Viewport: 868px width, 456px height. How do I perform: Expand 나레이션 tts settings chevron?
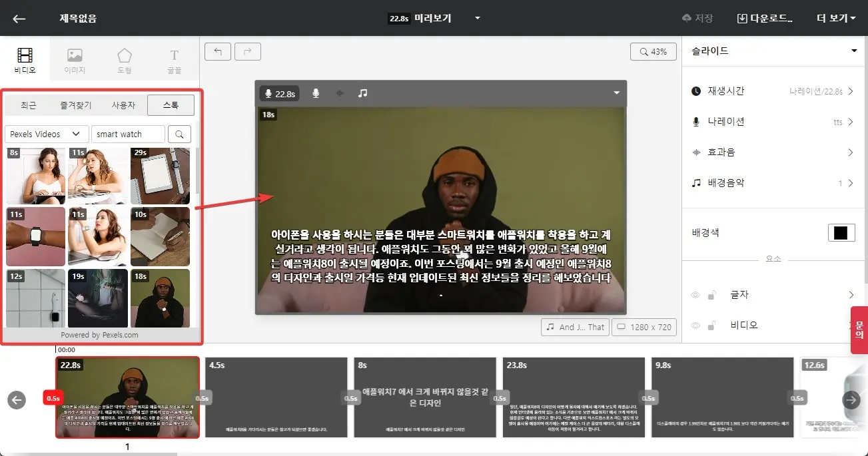[851, 122]
